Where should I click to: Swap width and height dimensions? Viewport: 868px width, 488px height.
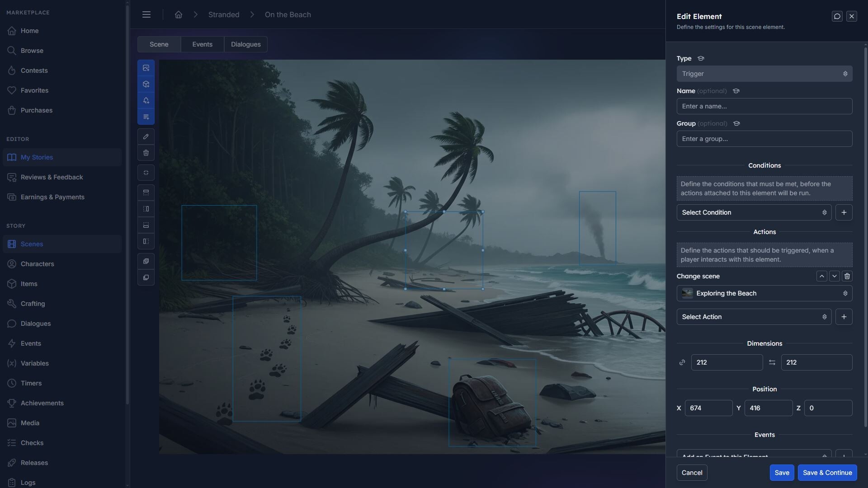pyautogui.click(x=772, y=362)
